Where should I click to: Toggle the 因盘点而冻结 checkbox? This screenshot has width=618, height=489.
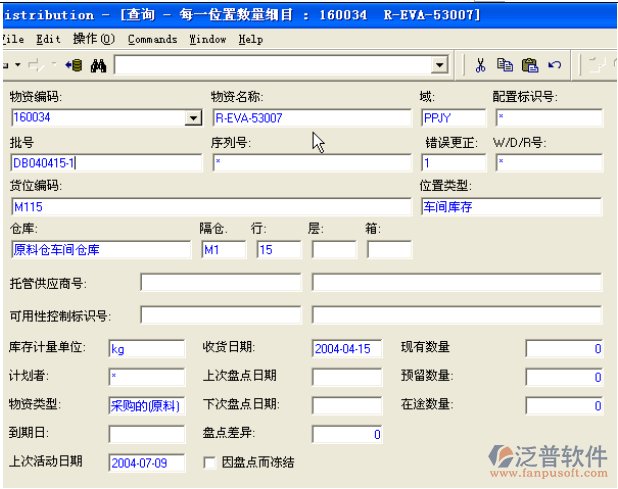pos(209,462)
